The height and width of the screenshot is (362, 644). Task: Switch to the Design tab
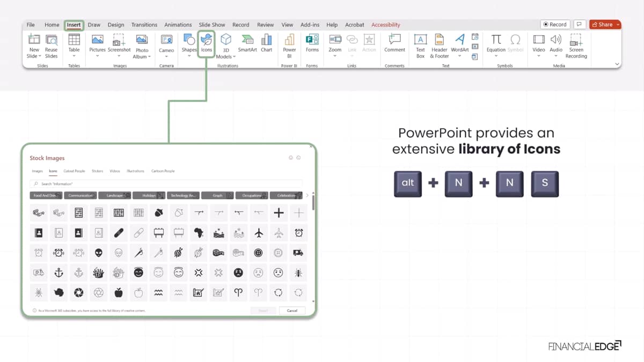(x=115, y=25)
